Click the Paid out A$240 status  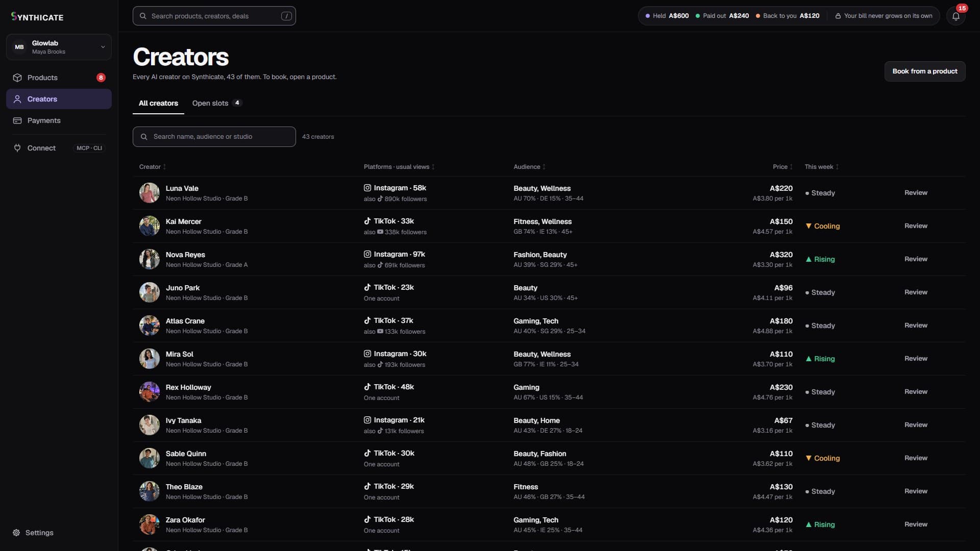[x=722, y=16]
